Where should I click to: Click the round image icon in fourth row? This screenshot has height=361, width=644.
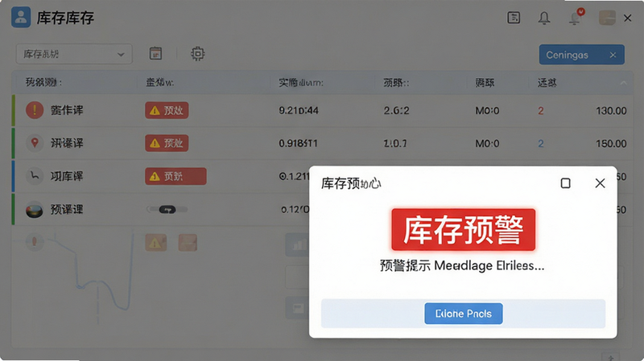(x=35, y=210)
